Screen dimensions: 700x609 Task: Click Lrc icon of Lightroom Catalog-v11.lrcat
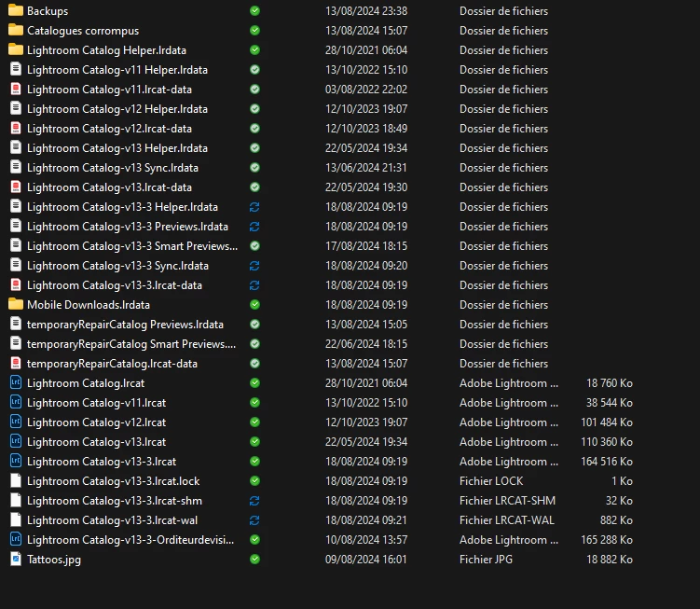coord(16,403)
